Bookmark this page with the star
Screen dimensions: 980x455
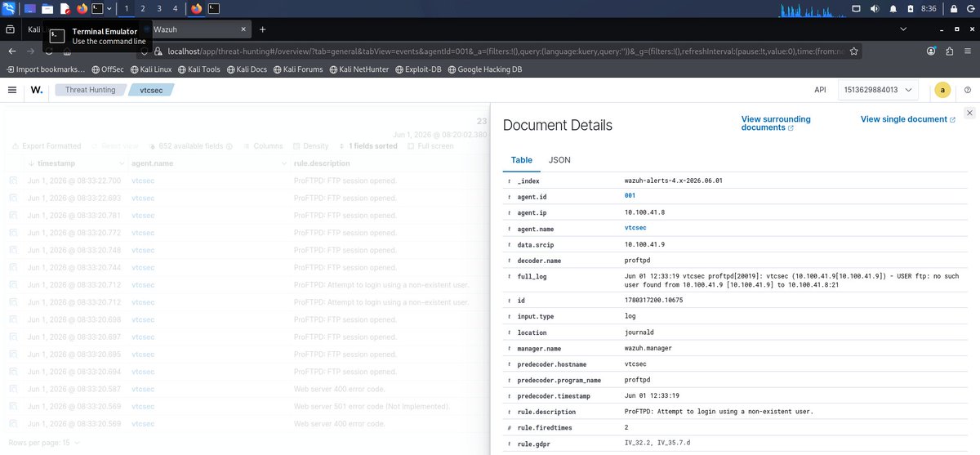coord(853,51)
